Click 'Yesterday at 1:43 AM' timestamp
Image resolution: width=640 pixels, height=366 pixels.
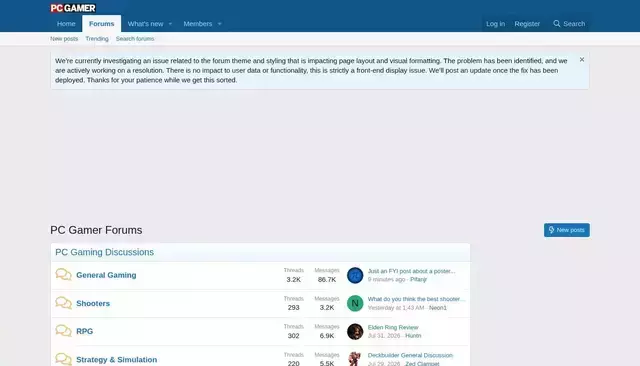click(396, 308)
